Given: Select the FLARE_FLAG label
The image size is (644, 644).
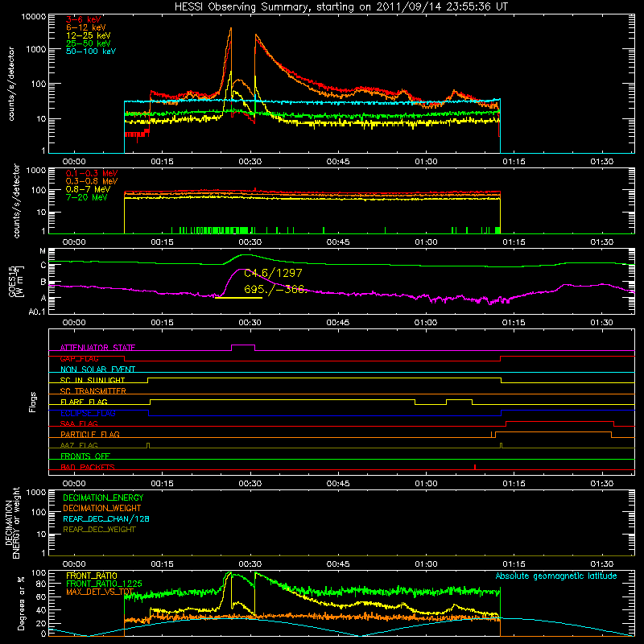Looking at the screenshot, I should coord(84,402).
